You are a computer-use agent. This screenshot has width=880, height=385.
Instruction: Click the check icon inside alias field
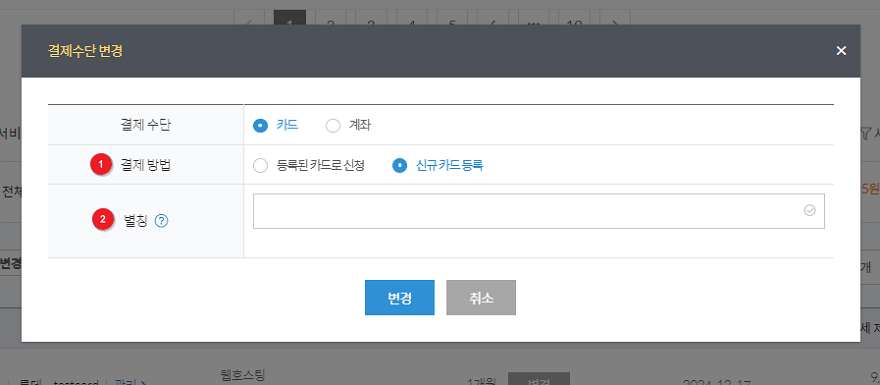click(809, 210)
